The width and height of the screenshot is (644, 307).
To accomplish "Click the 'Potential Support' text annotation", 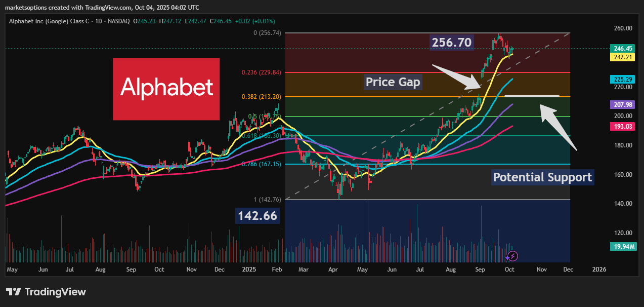I will tap(542, 177).
